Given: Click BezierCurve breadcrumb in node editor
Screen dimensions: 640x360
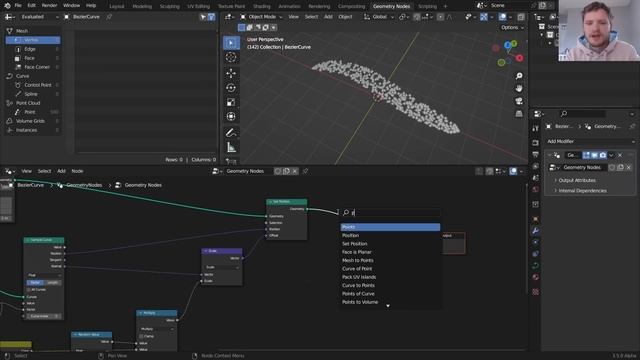Looking at the screenshot, I should click(30, 185).
